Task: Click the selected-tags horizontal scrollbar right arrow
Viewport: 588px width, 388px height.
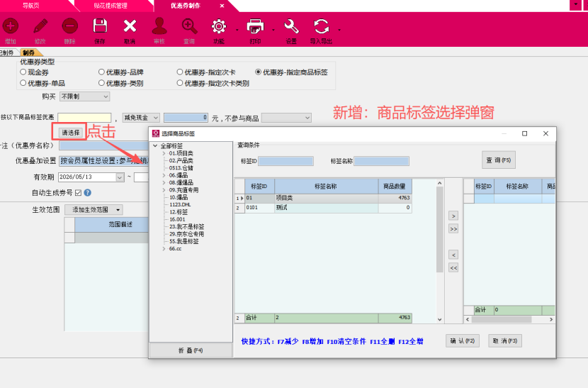Action: pyautogui.click(x=551, y=320)
